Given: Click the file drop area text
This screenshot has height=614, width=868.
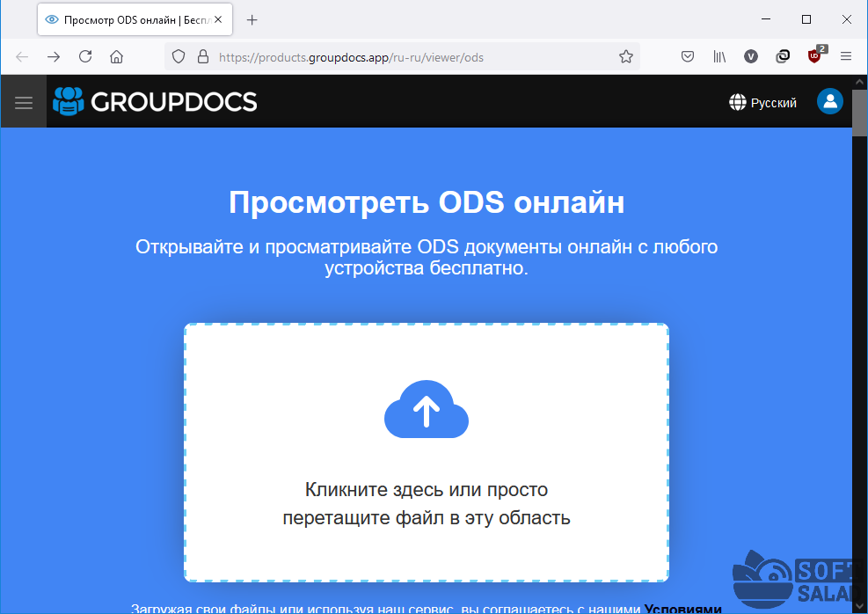Looking at the screenshot, I should coord(427,503).
